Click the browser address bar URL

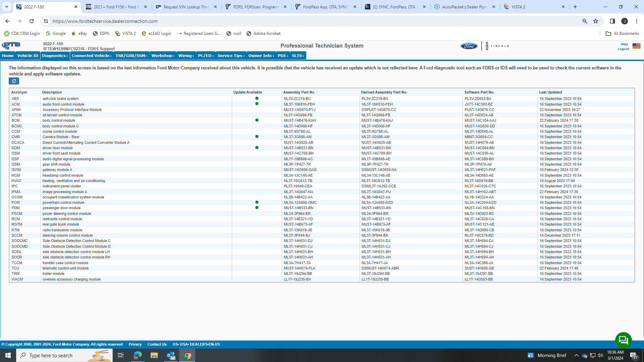(105, 21)
